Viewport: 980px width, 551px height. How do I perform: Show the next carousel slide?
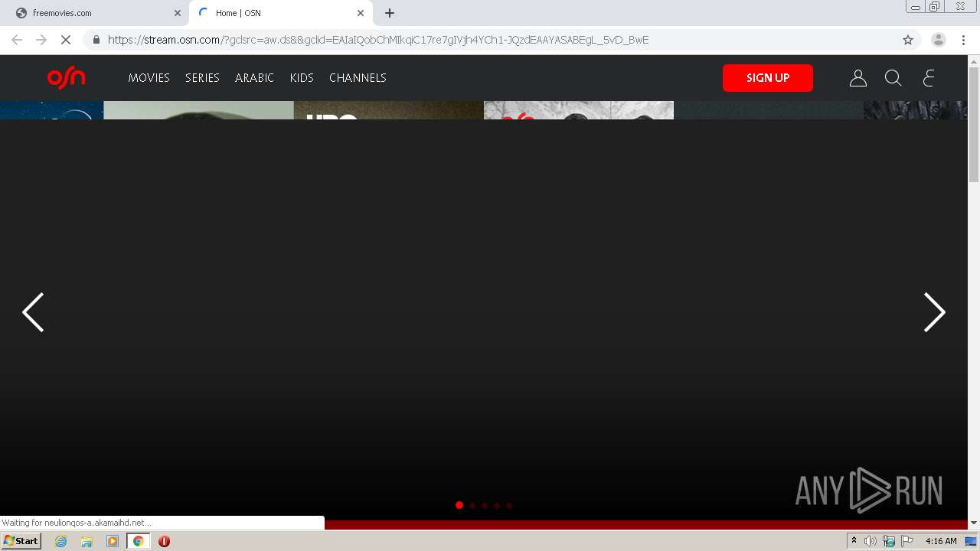(935, 312)
